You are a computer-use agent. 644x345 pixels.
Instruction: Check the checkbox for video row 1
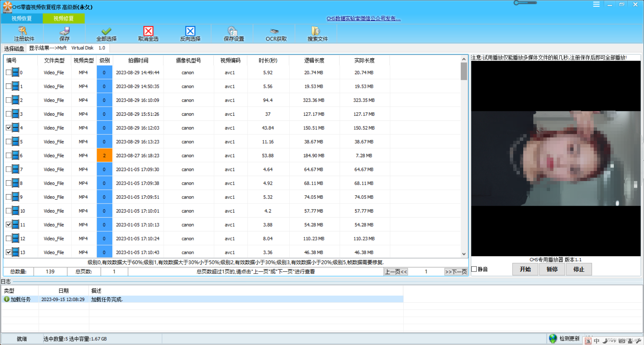pos(8,86)
